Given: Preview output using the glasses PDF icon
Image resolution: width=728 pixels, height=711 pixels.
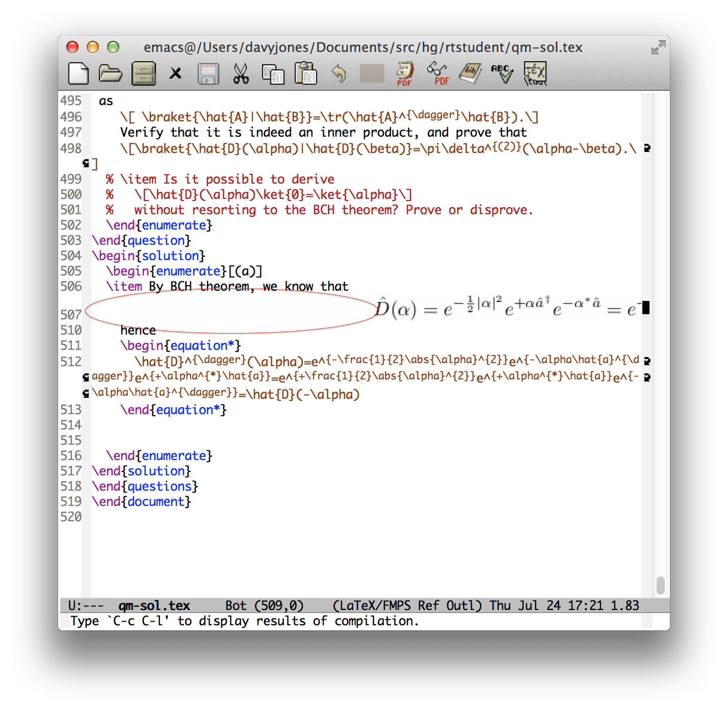Looking at the screenshot, I should (437, 74).
